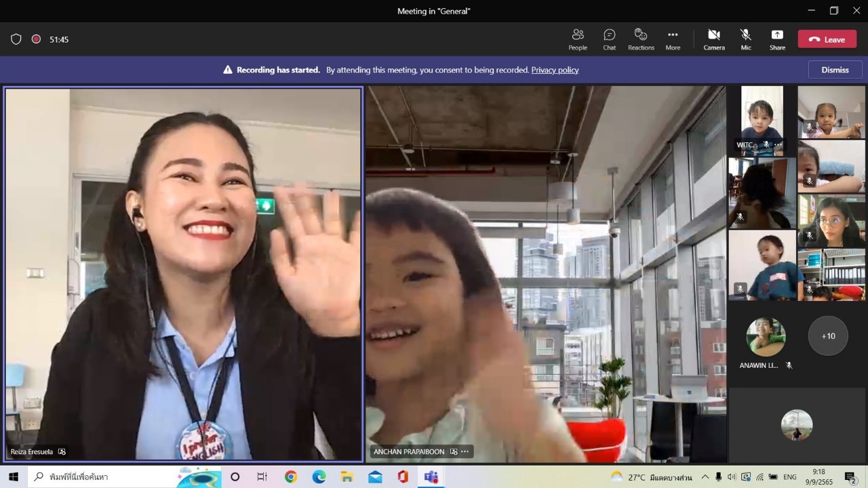Image resolution: width=868 pixels, height=488 pixels.
Task: Turn on the Camera
Action: pyautogui.click(x=713, y=39)
